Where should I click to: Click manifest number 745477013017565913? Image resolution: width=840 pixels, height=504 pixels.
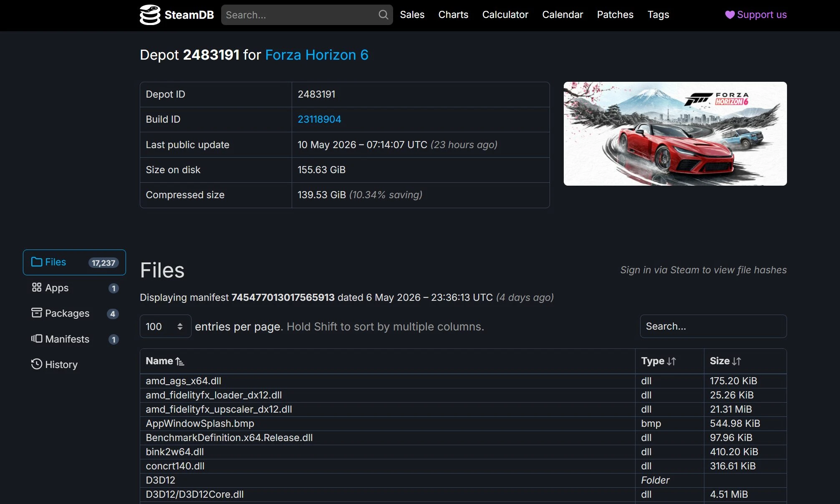283,297
